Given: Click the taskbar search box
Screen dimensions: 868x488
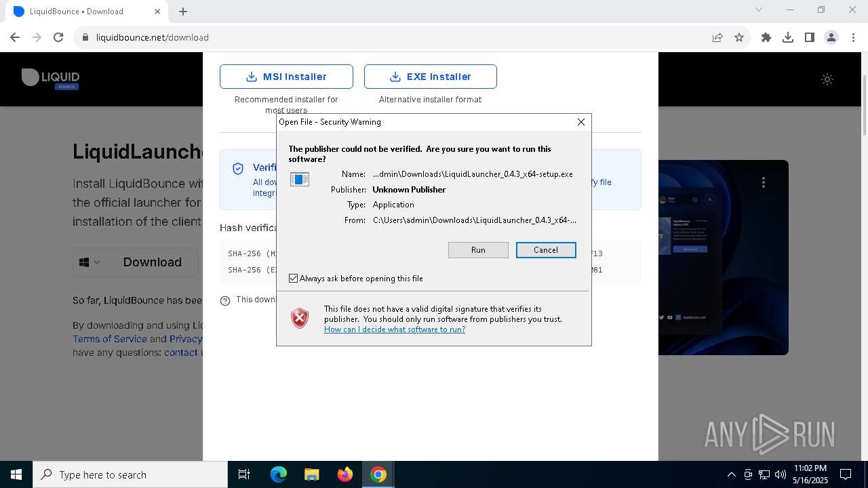Looking at the screenshot, I should tap(130, 474).
